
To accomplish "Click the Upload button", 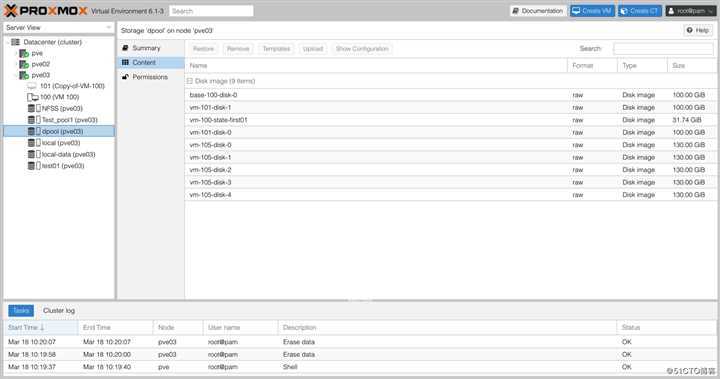I will coord(313,49).
